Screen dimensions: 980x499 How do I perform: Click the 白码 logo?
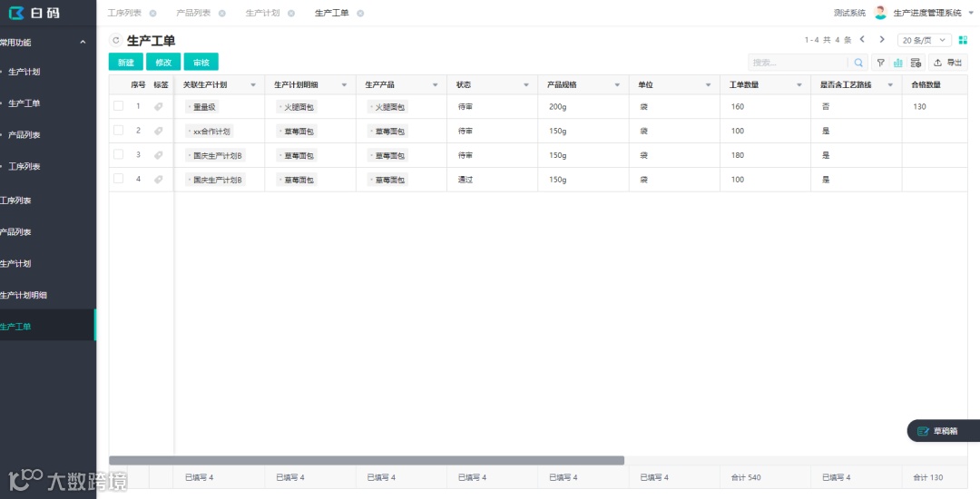[x=34, y=13]
